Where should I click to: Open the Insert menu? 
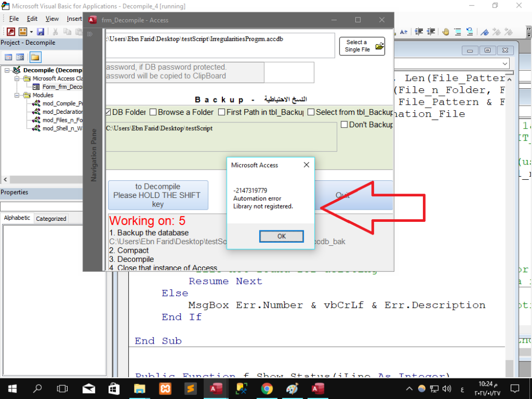[74, 19]
